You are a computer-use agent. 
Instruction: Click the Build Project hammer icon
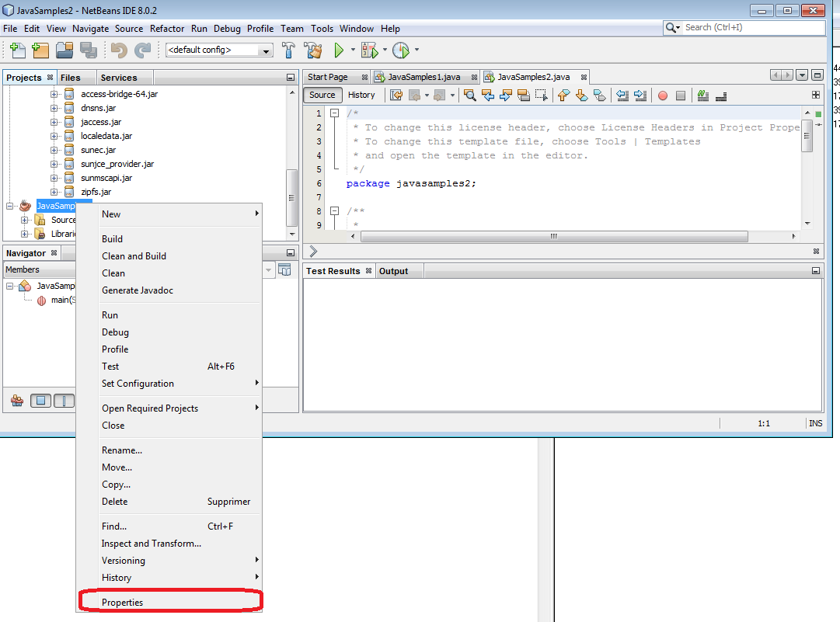point(288,50)
